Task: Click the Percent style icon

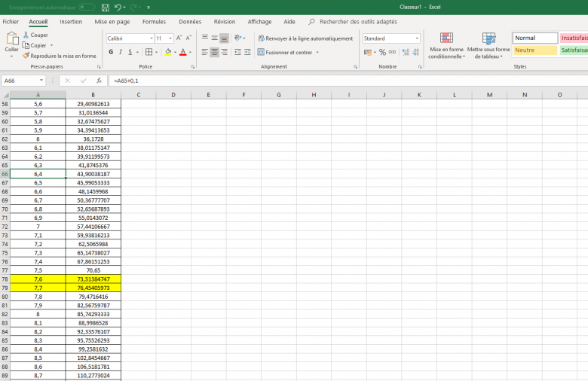Action: pos(382,52)
